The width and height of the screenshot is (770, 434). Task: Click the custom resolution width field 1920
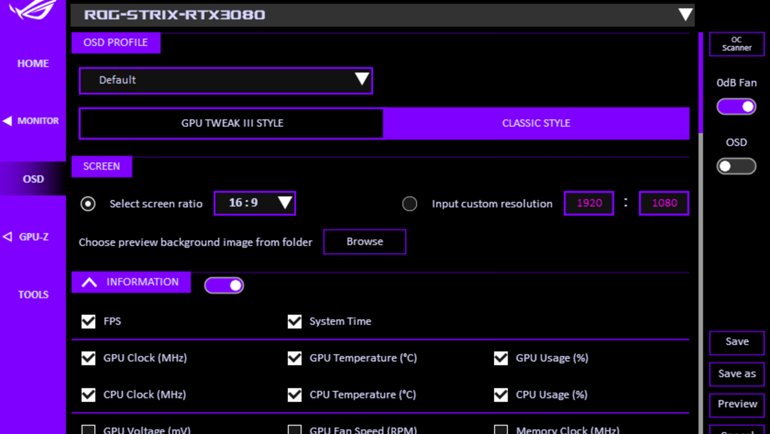pos(589,203)
